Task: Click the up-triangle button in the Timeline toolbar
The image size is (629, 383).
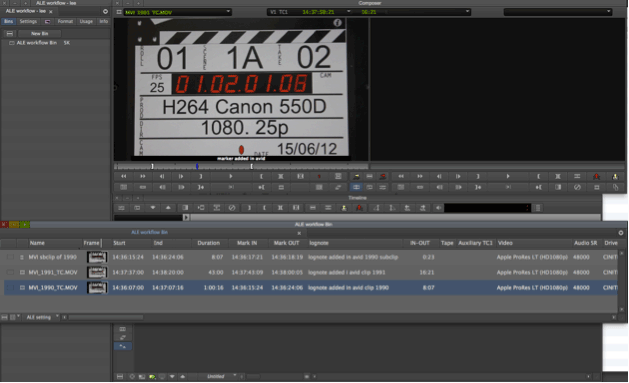Action: pos(168,208)
